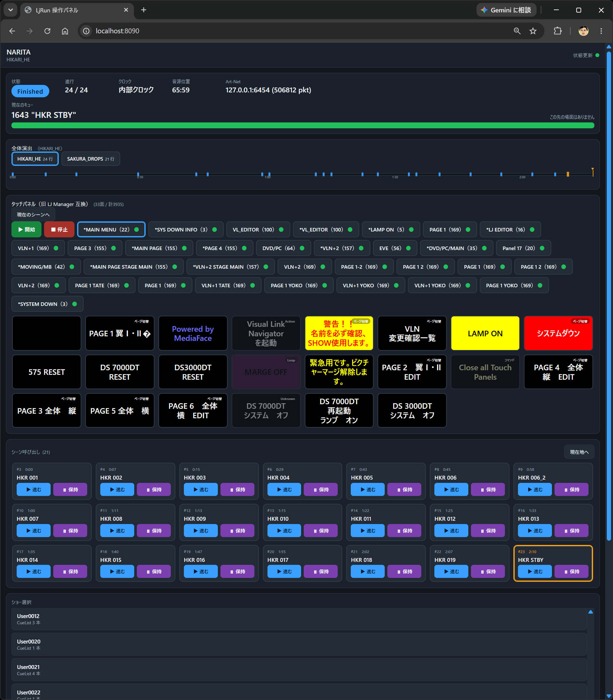Advance HKR 019 with its 進む button
This screenshot has width=613, height=700.
451,571
